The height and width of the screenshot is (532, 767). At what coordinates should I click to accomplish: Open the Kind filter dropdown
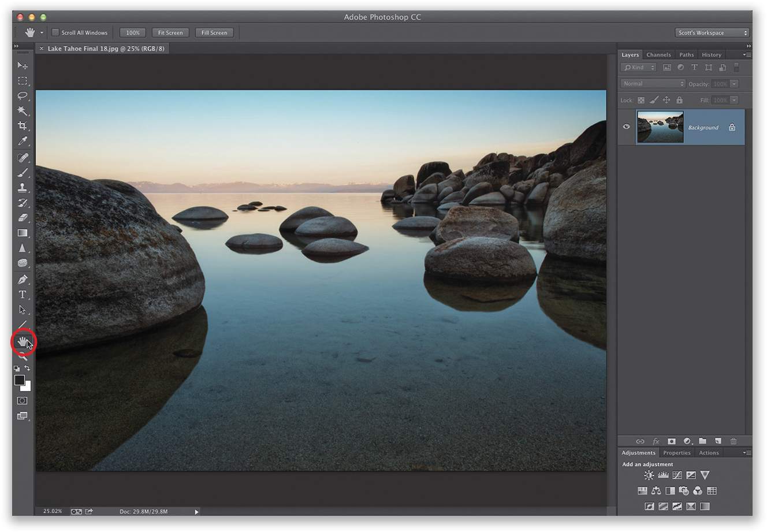pyautogui.click(x=639, y=68)
